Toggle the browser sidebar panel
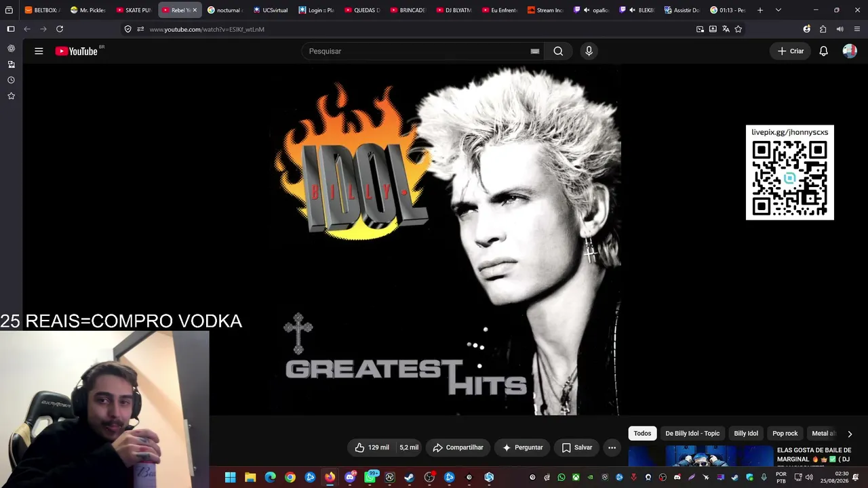This screenshot has height=488, width=868. point(11,29)
